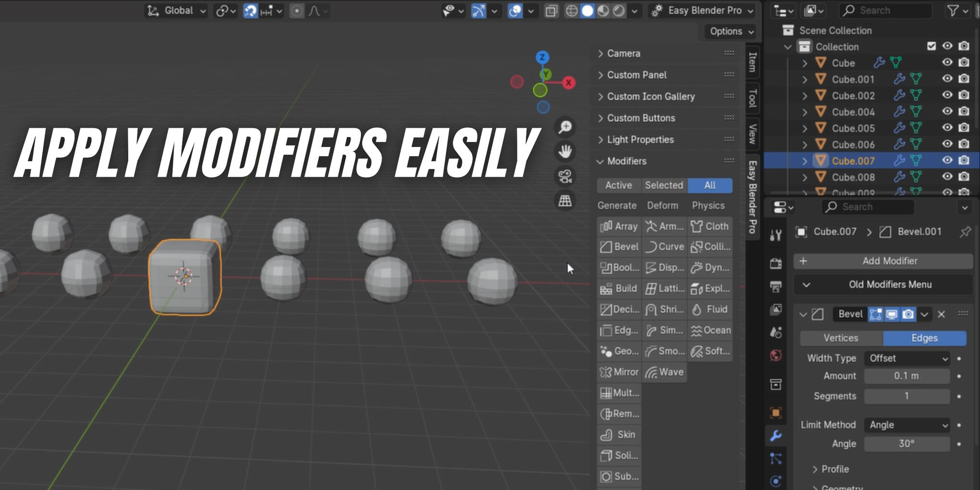This screenshot has height=490, width=980.
Task: Uncheck the Collection exclude checkbox
Action: [x=931, y=46]
